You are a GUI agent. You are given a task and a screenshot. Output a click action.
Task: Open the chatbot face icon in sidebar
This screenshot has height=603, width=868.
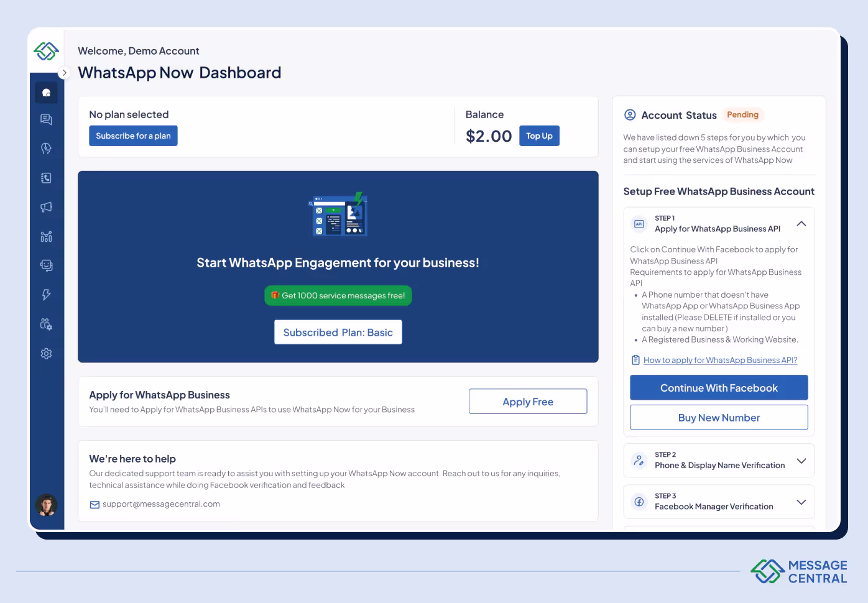(x=46, y=265)
